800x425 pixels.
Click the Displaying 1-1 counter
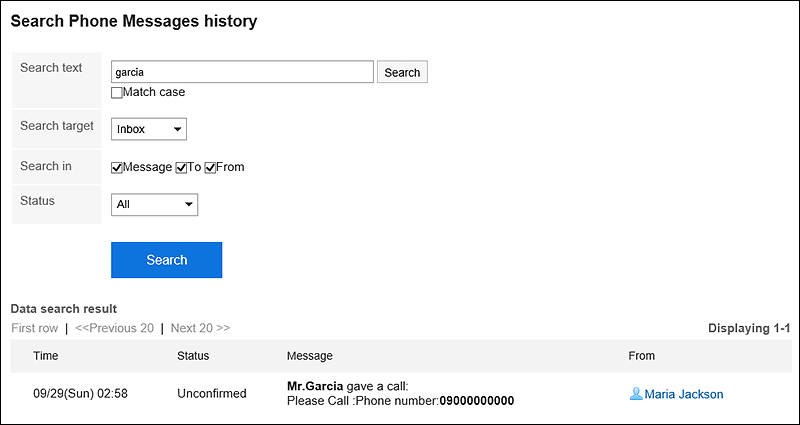click(749, 329)
